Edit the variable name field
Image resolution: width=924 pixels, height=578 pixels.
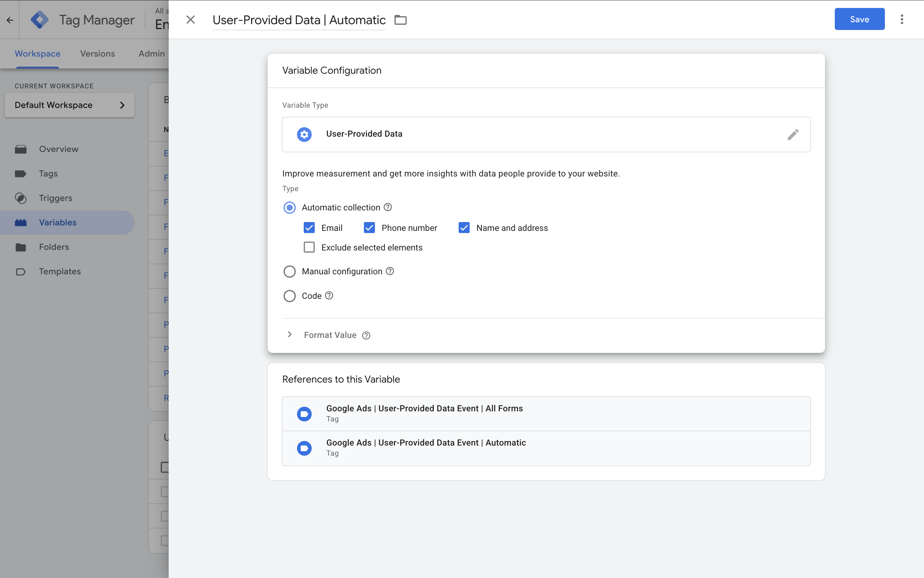pos(299,20)
